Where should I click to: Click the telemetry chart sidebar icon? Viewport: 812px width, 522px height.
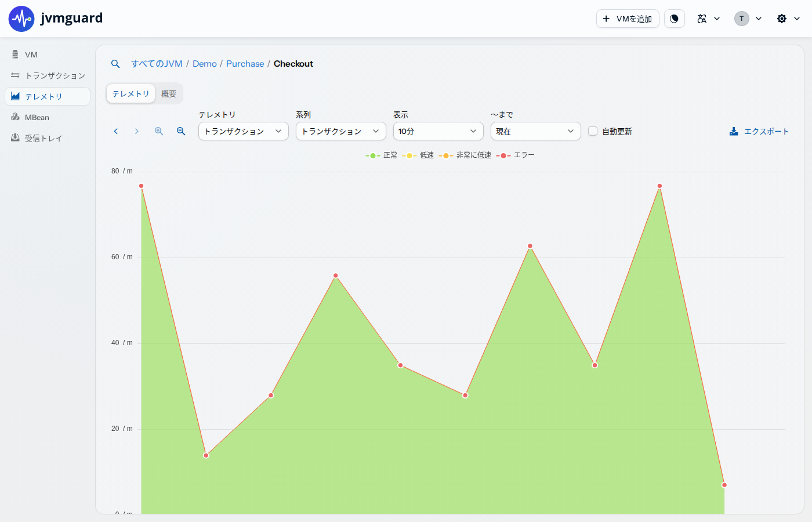click(x=15, y=96)
